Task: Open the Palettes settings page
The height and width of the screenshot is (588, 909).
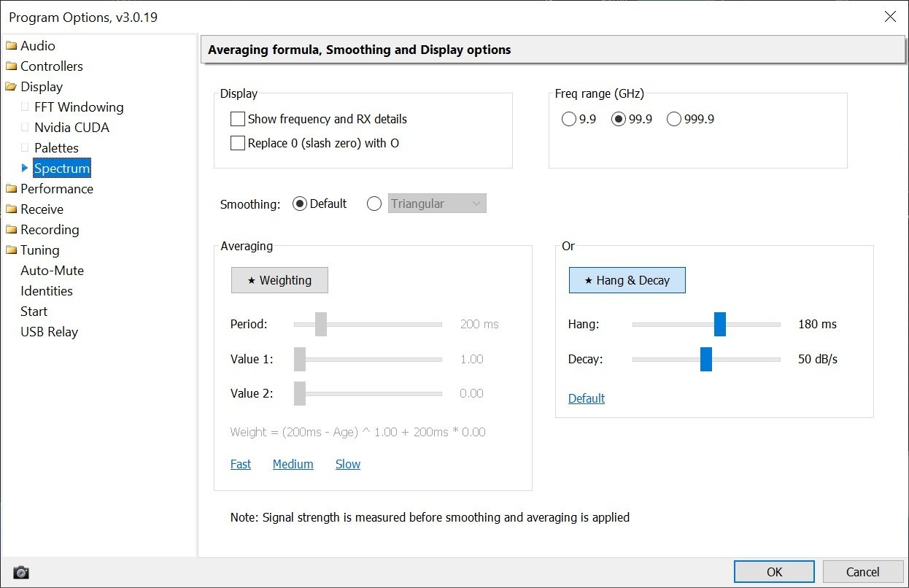Action: 56,148
